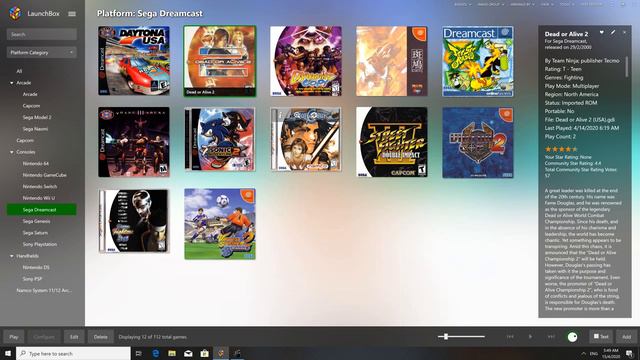The width and height of the screenshot is (640, 360).
Task: Show hidden system tray icons
Action: click(x=583, y=353)
